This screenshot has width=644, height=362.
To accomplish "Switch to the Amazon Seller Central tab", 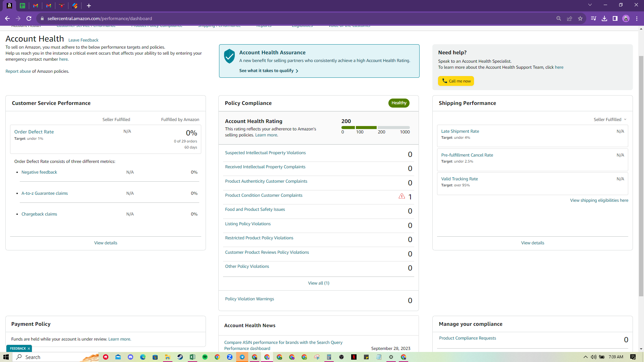I will [x=9, y=5].
